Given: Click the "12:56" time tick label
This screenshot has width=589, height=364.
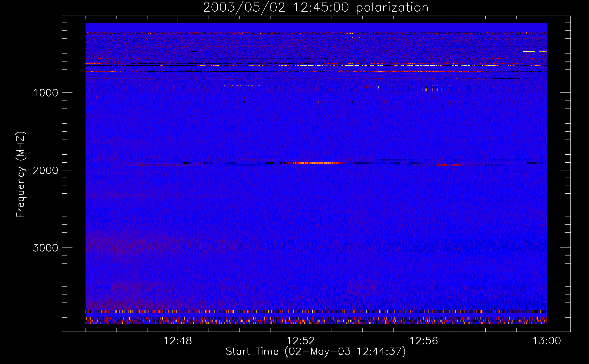Looking at the screenshot, I should [424, 341].
